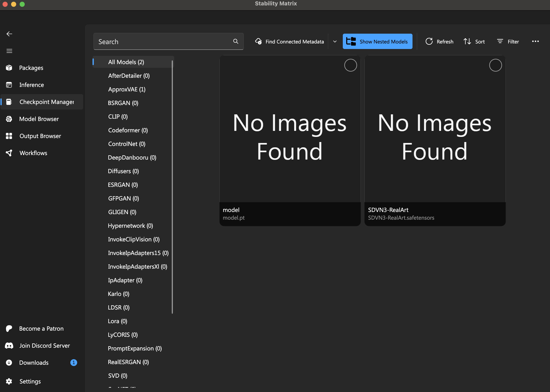Select the ApproxVAE (1) category
This screenshot has width=550, height=392.
click(127, 89)
